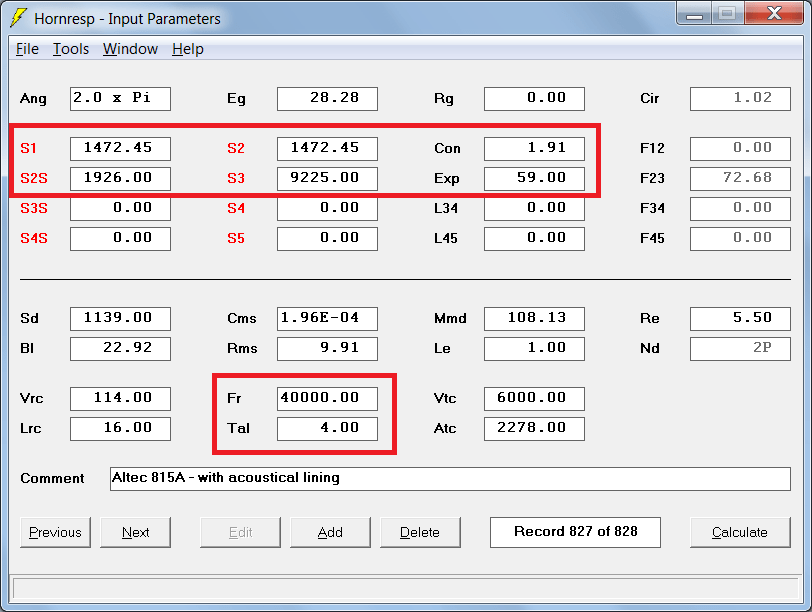Click the S3S input field
Screen dimensions: 812x612
120,209
